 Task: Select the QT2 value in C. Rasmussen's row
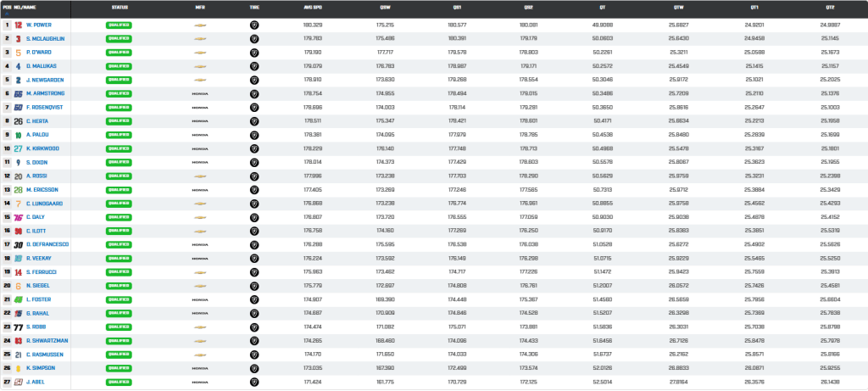pyautogui.click(x=831, y=355)
